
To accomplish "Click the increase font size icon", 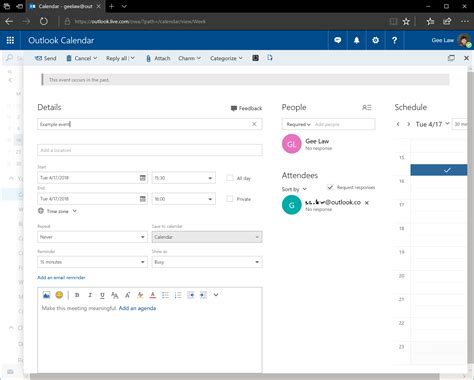I will [x=128, y=295].
